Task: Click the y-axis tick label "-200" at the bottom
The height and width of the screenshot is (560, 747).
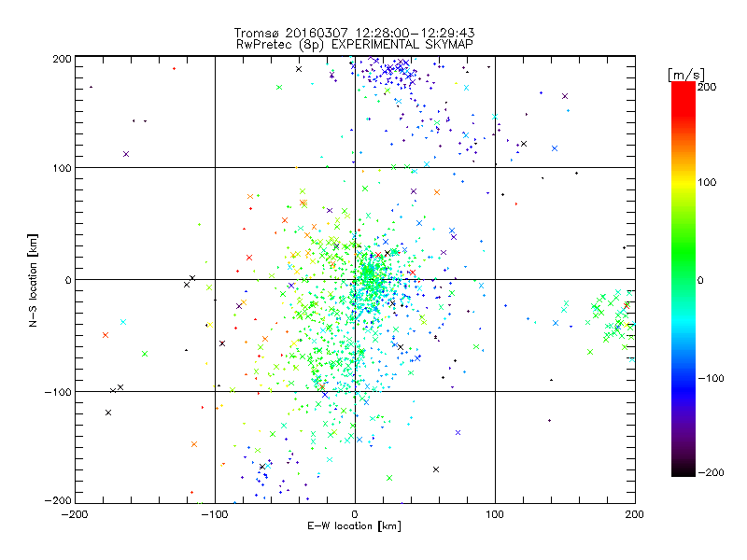Action: click(x=58, y=500)
